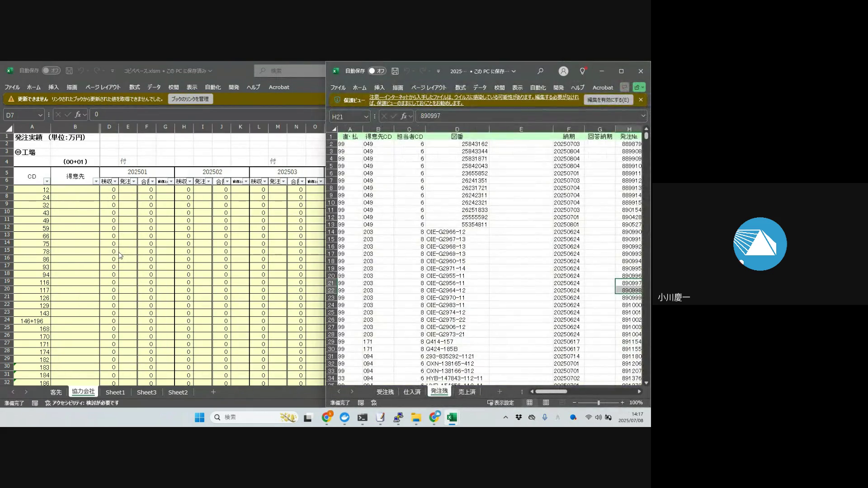
Task: Open the account profile icon
Action: coord(563,71)
